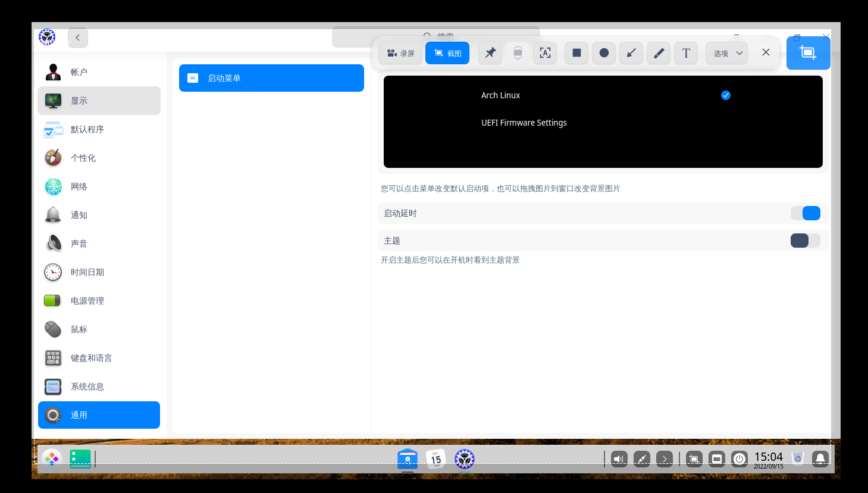Open the power menu in the dock
Screen dimensions: 868x493
739,459
